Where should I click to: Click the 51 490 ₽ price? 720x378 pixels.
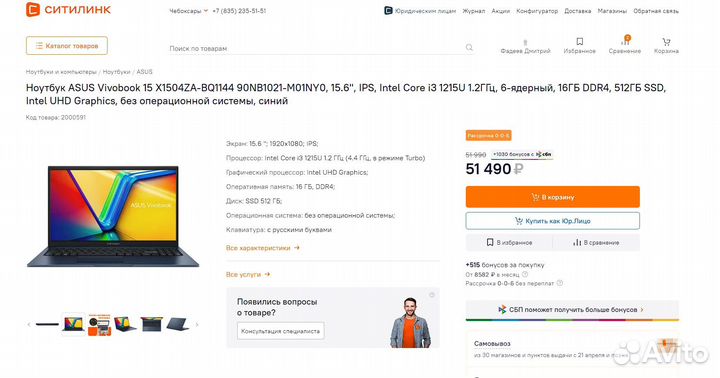(494, 169)
